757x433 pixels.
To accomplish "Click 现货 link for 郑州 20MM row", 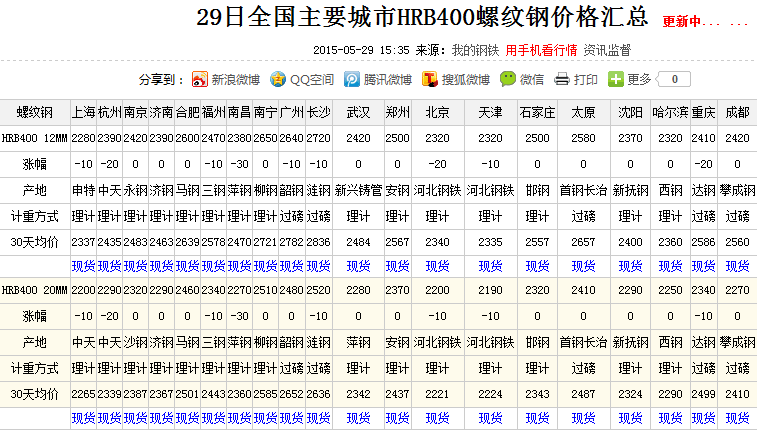I will (397, 418).
